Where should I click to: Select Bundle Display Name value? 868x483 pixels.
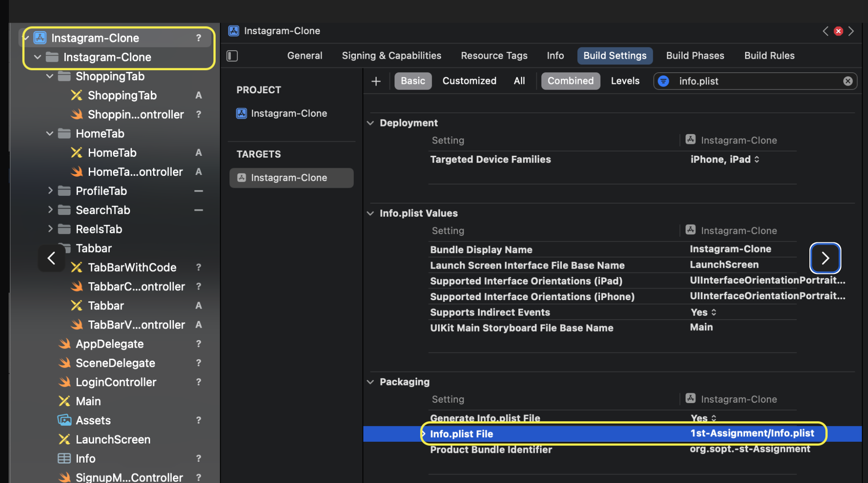coord(730,249)
